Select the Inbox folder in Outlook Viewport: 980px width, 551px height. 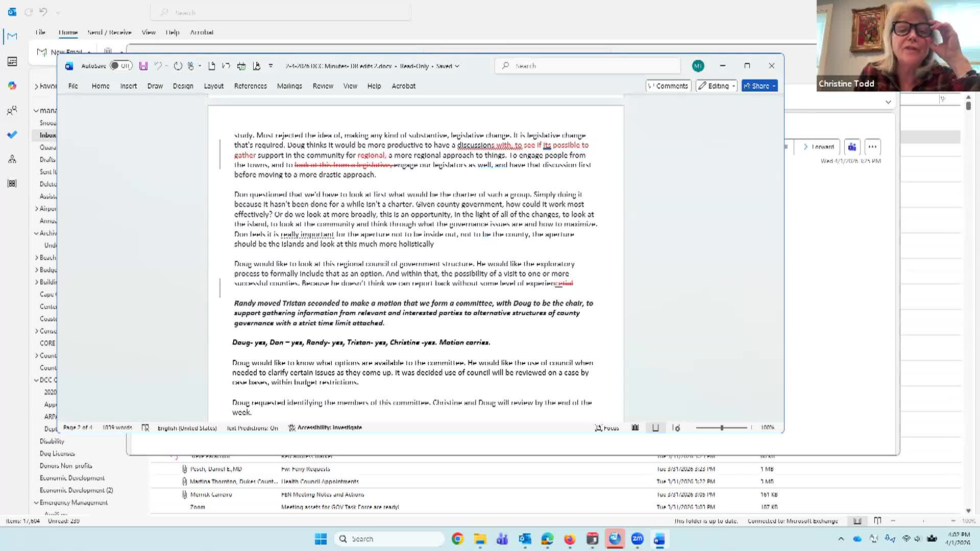(47, 135)
